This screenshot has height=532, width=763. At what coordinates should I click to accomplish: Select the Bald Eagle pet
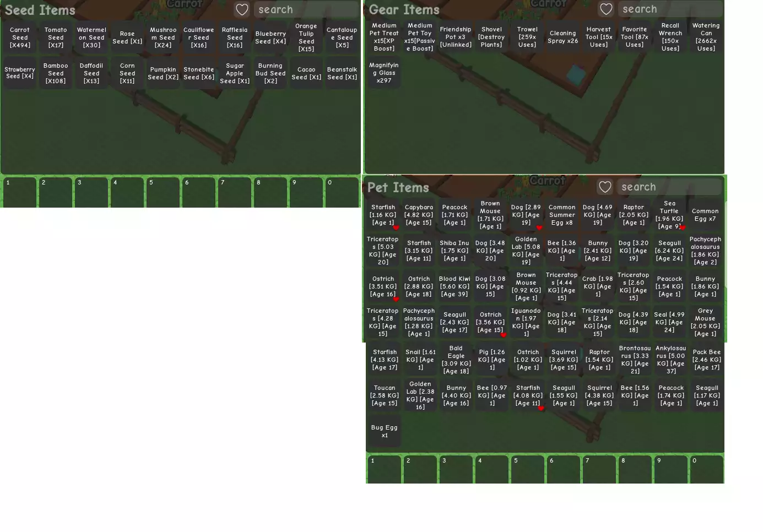(x=456, y=360)
